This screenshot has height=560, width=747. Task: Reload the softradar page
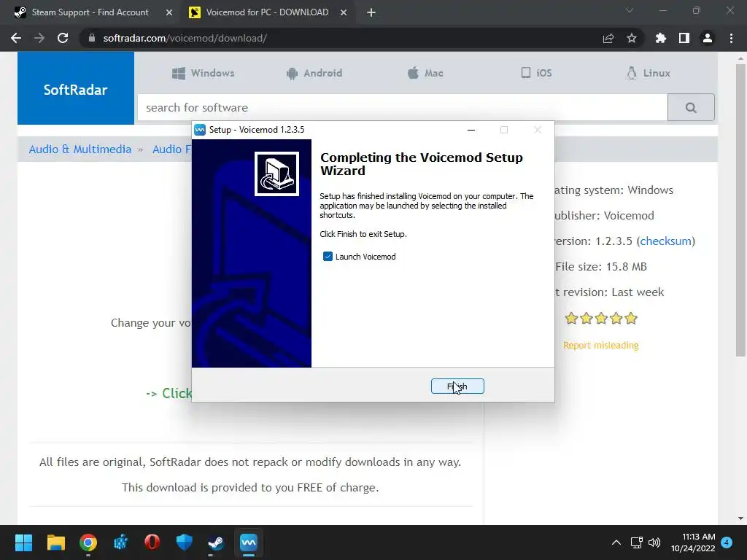pyautogui.click(x=63, y=38)
